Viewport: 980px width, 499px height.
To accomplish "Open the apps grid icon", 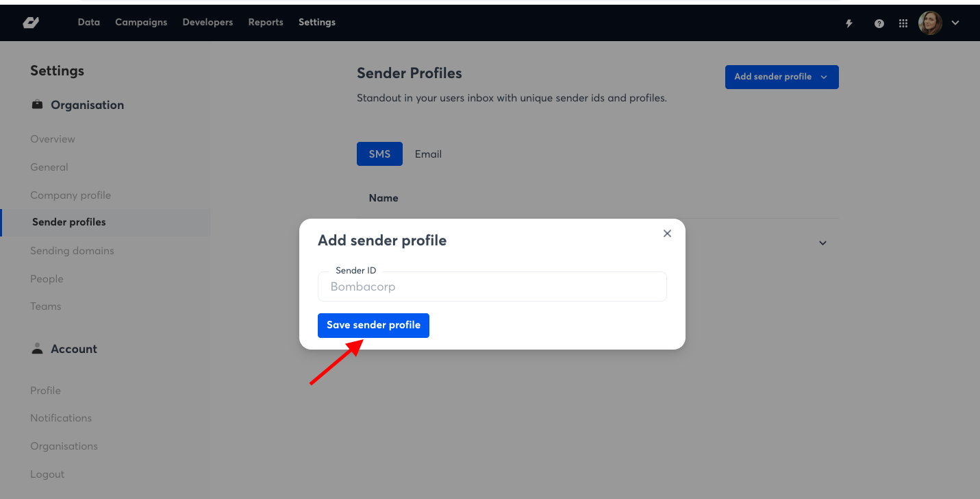I will pos(903,23).
